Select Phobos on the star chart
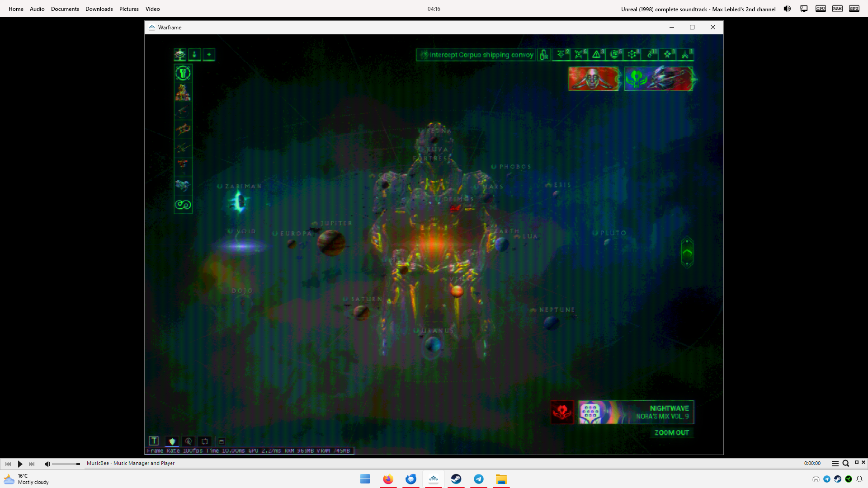868x488 pixels. pyautogui.click(x=511, y=167)
